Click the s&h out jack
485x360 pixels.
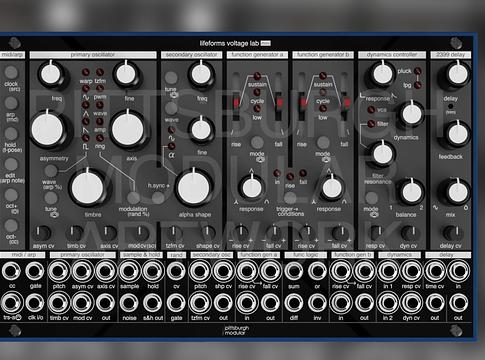153,303
